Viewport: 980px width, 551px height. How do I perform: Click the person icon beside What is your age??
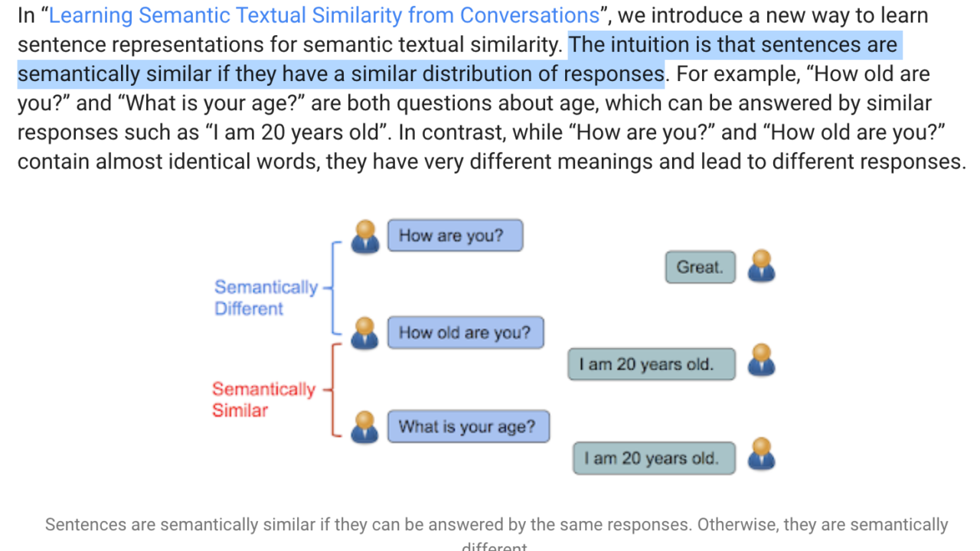pos(364,427)
